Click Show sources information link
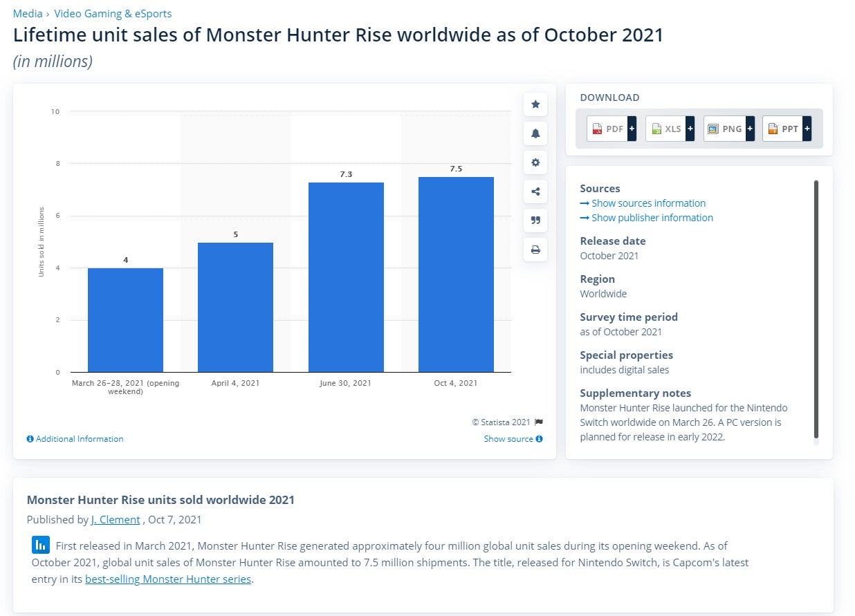Viewport: 855px width, 616px height. tap(643, 203)
